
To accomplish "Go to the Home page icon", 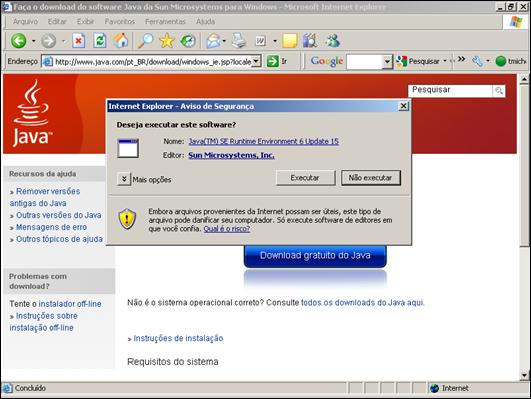I will pos(121,41).
